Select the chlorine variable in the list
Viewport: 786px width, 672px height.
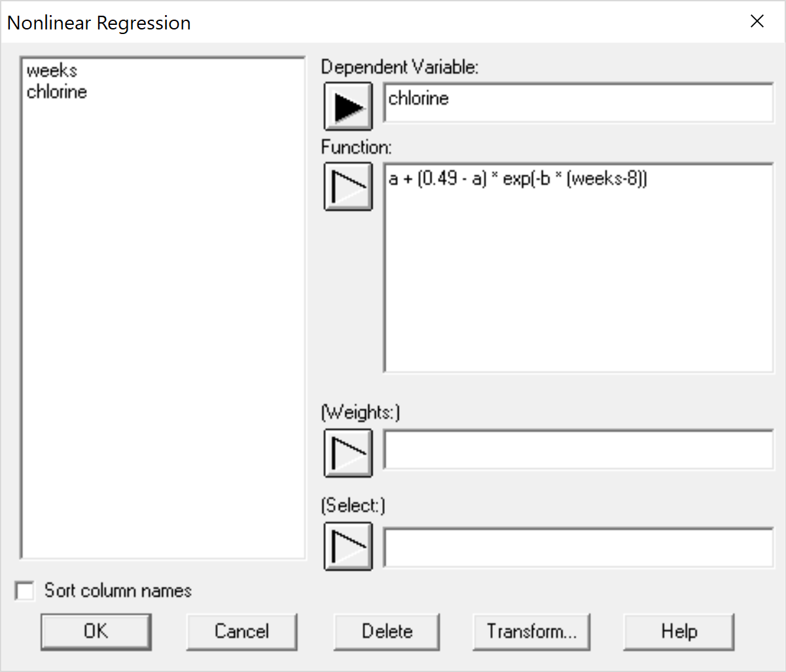coord(56,92)
